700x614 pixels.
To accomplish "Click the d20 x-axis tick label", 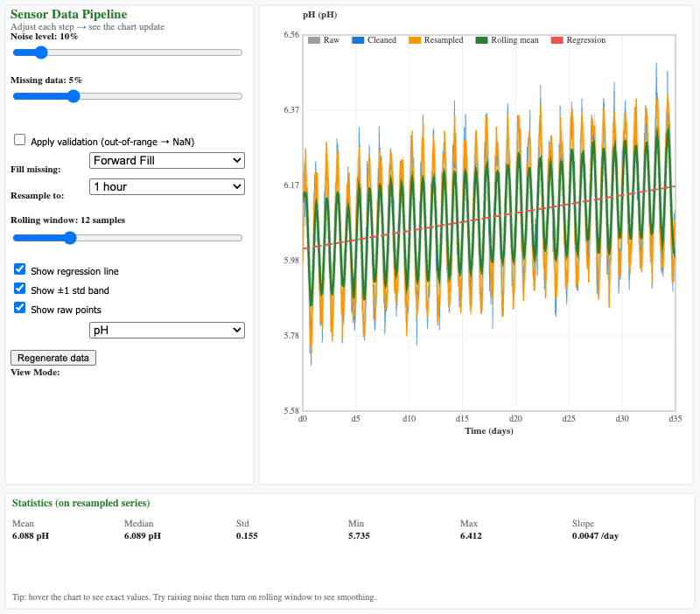I will [x=515, y=419].
